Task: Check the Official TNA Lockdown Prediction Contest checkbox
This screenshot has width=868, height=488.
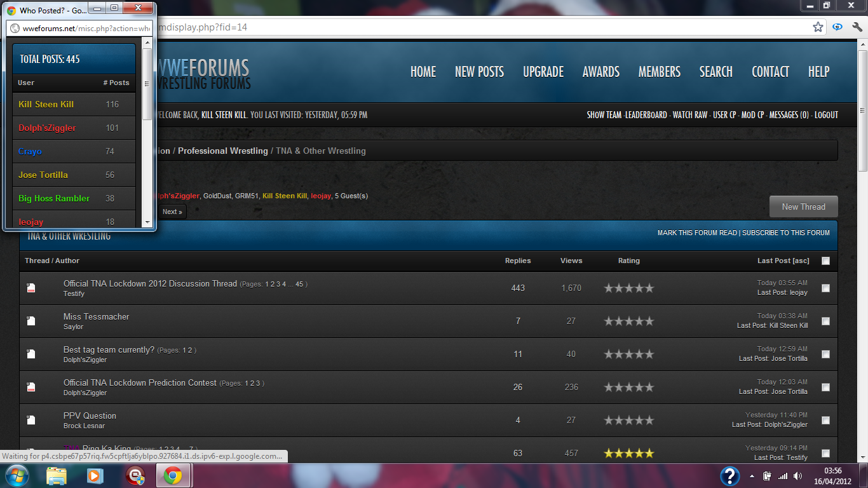Action: tap(825, 387)
